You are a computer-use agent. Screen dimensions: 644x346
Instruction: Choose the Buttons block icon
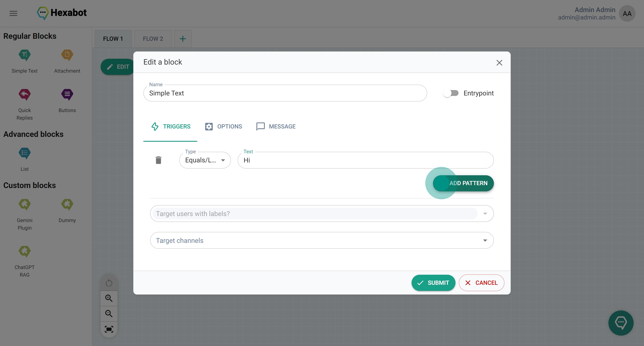[67, 94]
